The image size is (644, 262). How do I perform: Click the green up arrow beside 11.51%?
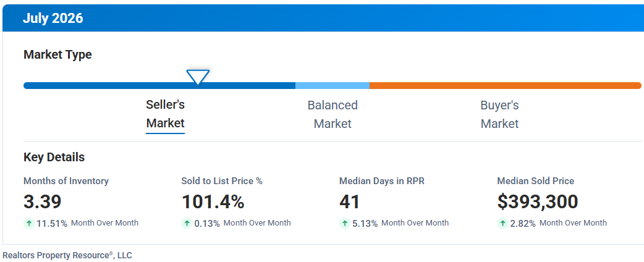(x=29, y=224)
